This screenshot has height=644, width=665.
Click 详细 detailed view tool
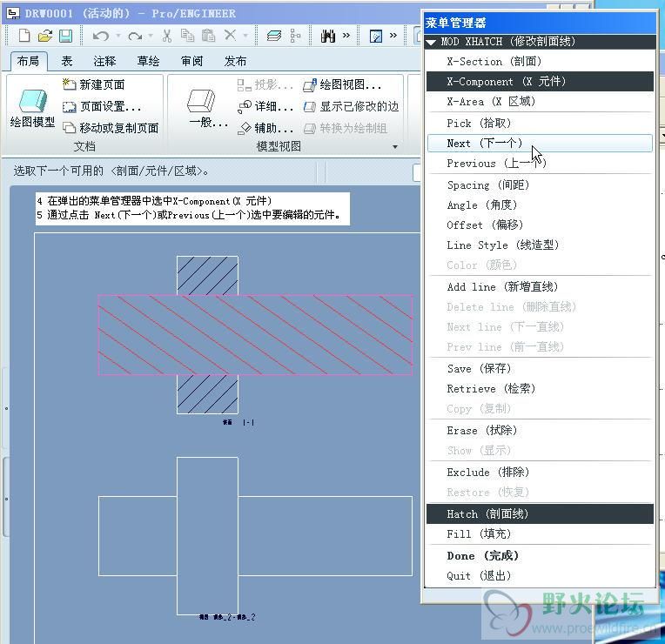pyautogui.click(x=265, y=106)
